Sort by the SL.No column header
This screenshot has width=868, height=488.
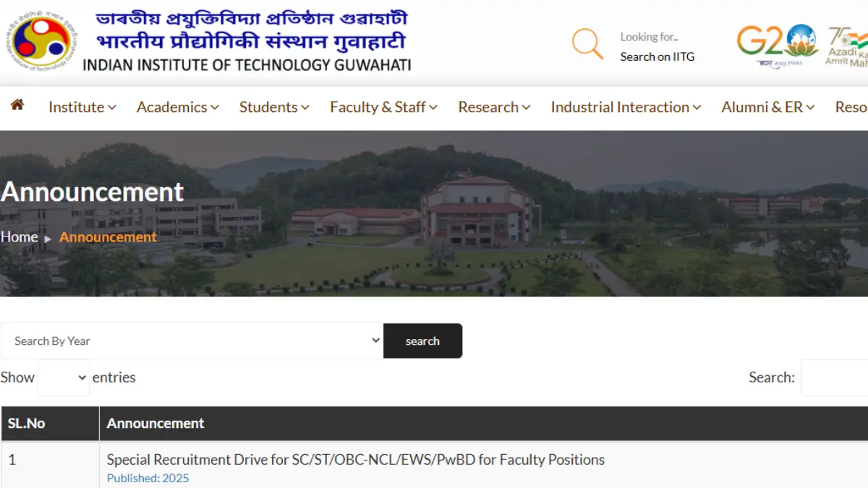(50, 424)
